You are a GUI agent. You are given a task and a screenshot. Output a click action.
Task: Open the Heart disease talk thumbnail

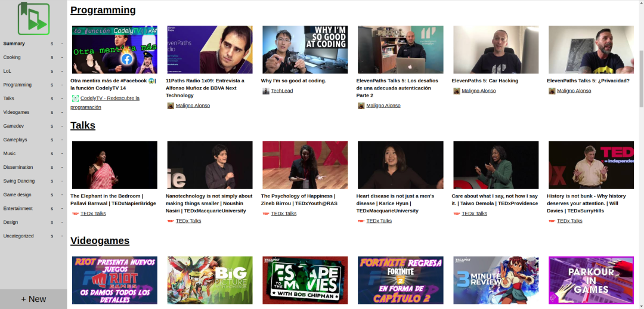(401, 165)
